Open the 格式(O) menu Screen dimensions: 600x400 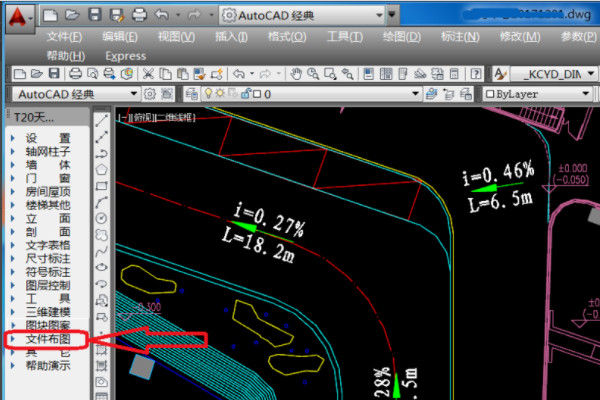point(286,36)
